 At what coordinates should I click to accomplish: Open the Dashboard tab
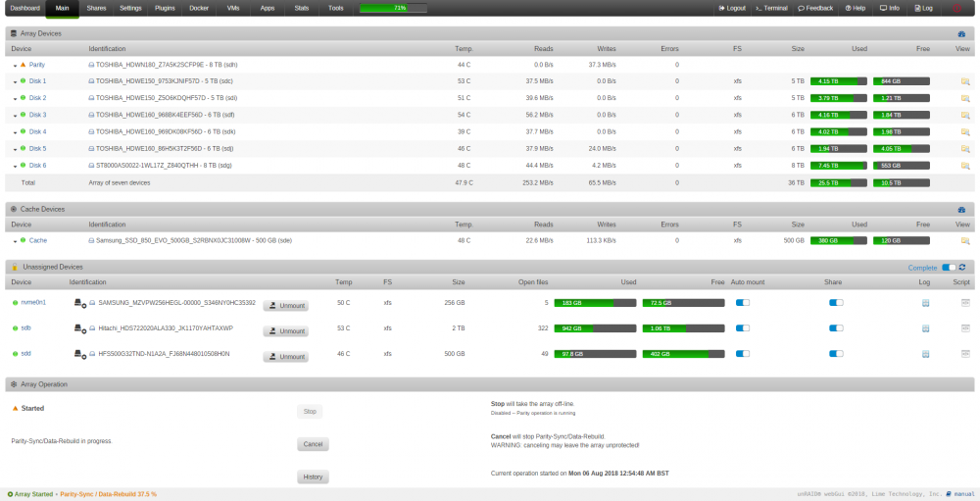(25, 8)
